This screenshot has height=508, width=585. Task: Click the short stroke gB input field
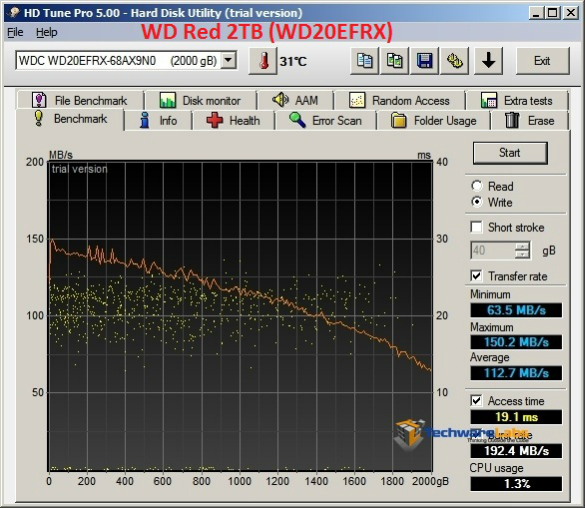point(493,250)
